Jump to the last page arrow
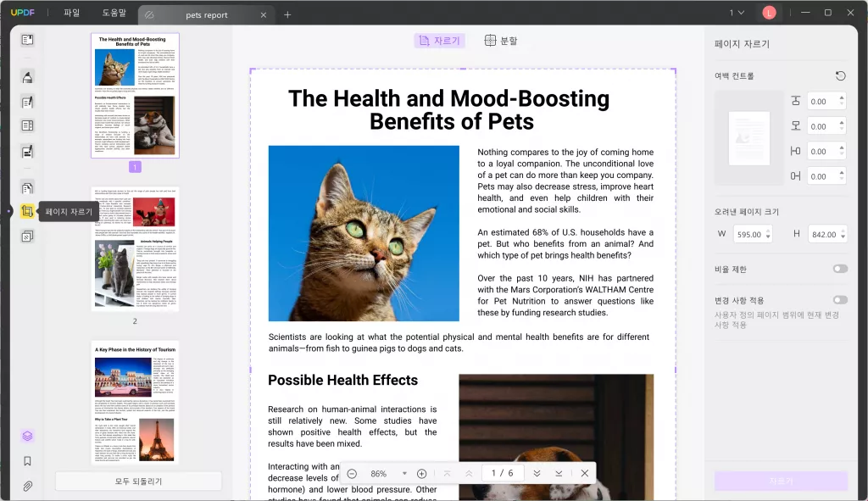 (x=559, y=473)
